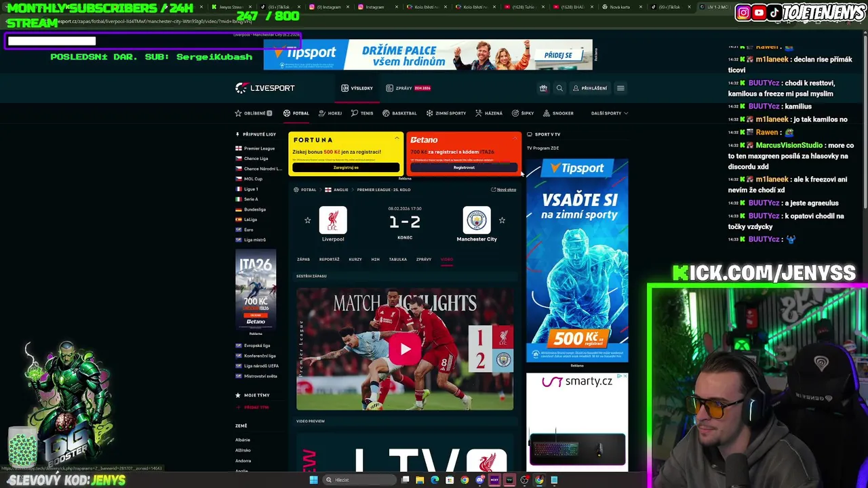Open the hamburger menu in Livesport header
The height and width of the screenshot is (488, 868).
(x=620, y=88)
